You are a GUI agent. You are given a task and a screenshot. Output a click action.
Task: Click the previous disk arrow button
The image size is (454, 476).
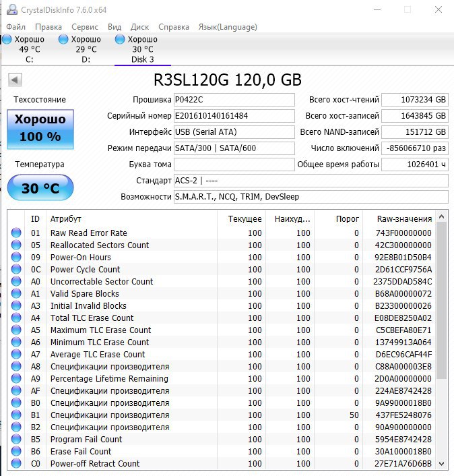pos(15,80)
